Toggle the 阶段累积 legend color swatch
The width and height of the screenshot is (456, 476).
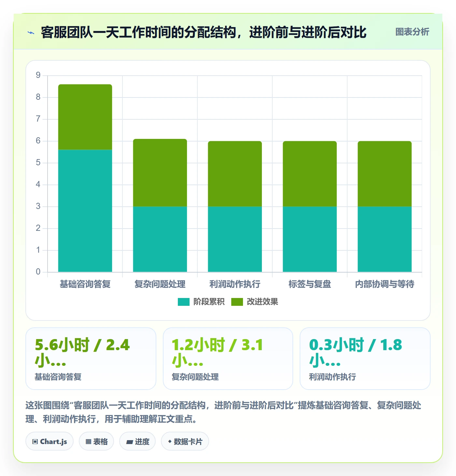[183, 302]
